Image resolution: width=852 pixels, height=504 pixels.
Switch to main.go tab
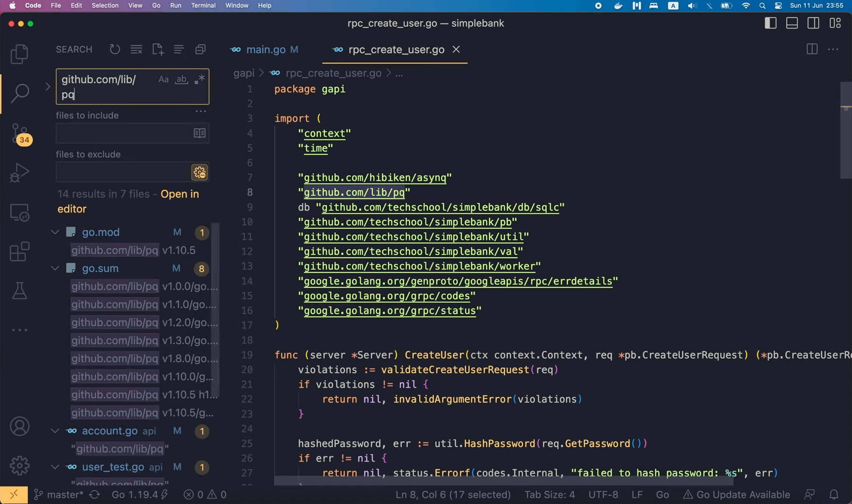(265, 49)
